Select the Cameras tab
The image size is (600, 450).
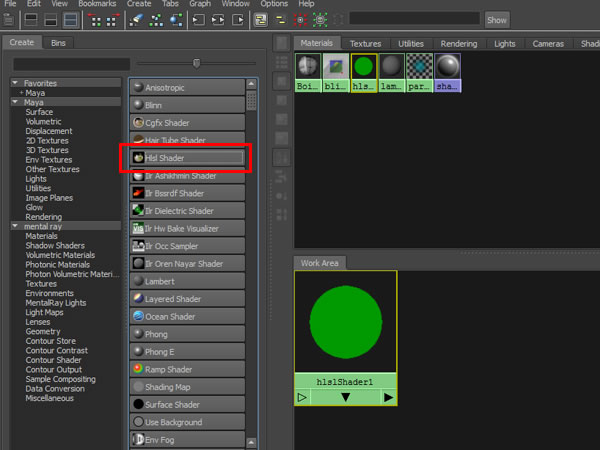(x=548, y=44)
